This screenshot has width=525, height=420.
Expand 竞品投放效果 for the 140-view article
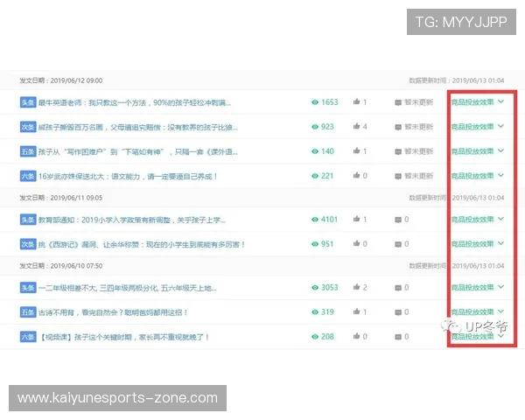click(x=478, y=151)
